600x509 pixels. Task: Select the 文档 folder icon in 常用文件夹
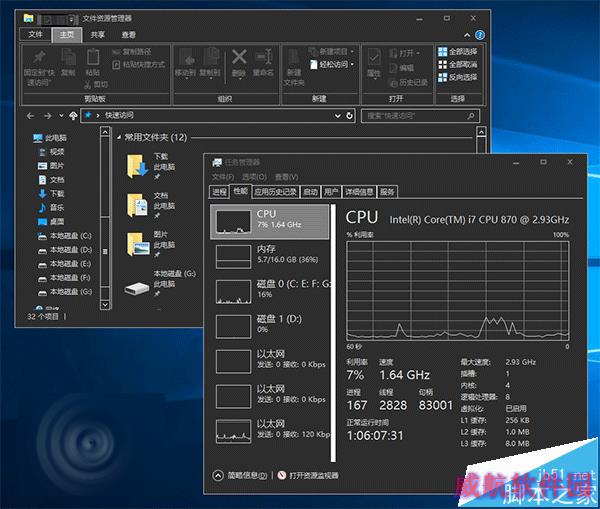[137, 206]
